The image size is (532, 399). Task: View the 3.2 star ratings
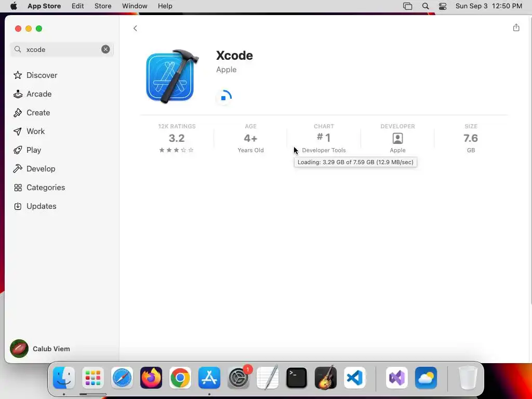pos(177,139)
